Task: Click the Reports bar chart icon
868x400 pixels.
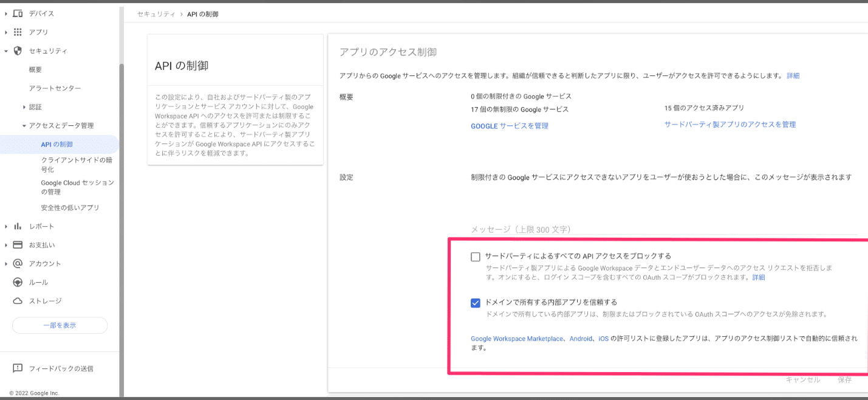Action: click(x=18, y=227)
